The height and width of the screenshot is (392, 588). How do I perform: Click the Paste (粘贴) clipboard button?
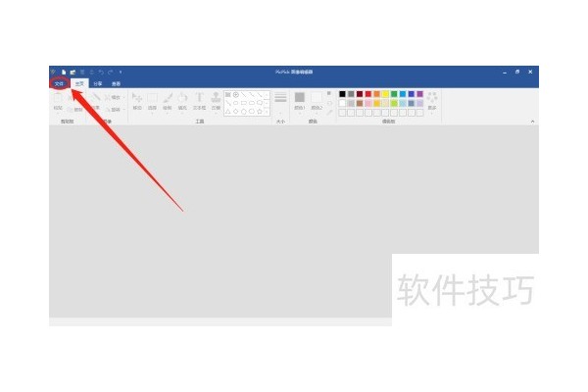(58, 101)
